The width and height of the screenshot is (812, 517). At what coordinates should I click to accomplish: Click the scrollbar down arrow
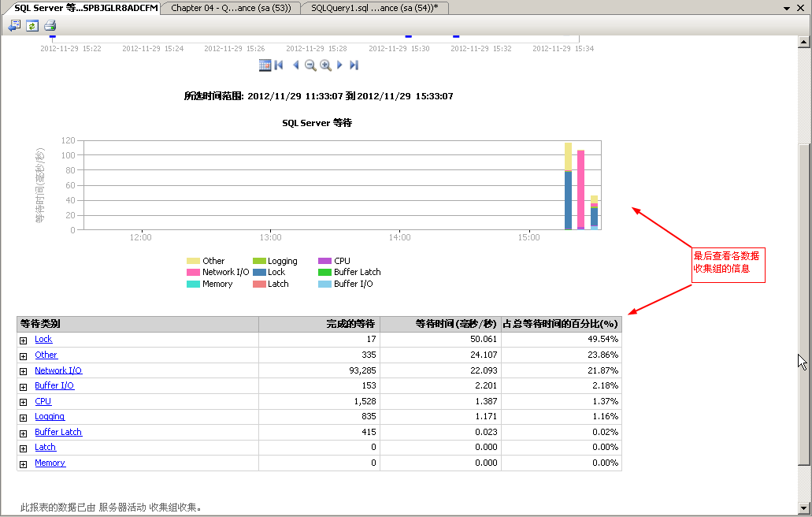[x=803, y=508]
